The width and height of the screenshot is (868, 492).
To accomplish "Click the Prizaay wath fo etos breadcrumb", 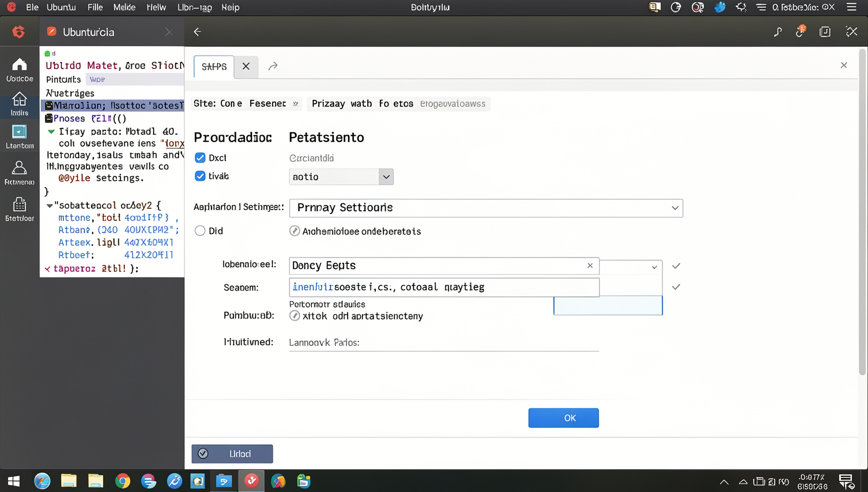I will tap(362, 104).
